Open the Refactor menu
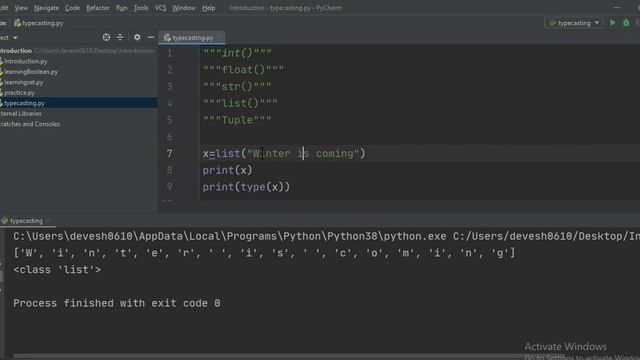640x360 pixels. click(98, 8)
